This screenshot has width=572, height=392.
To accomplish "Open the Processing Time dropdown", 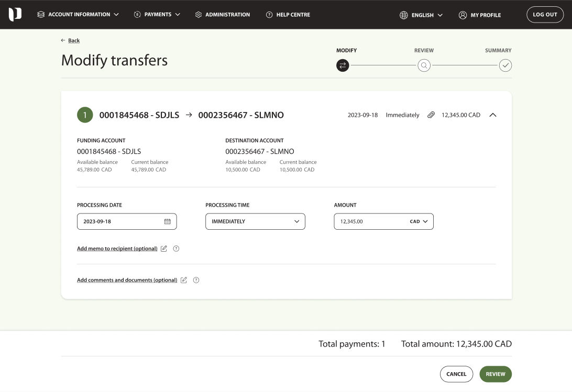I will (x=255, y=221).
